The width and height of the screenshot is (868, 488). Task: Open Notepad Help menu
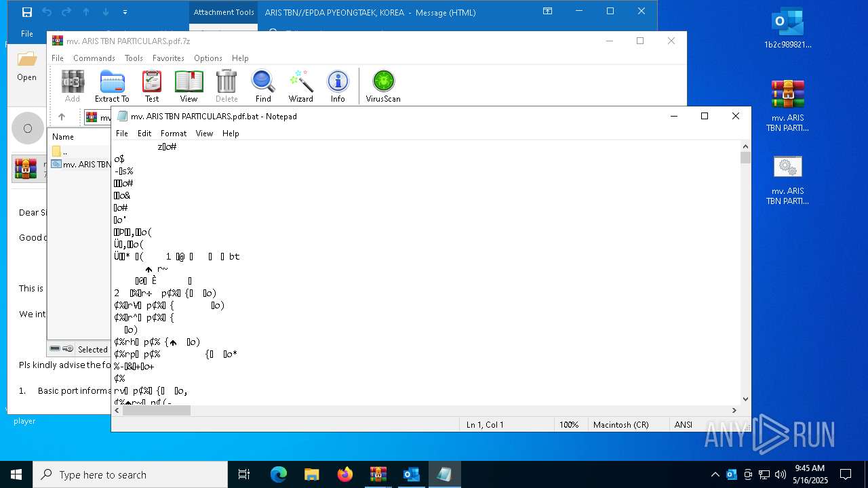(x=231, y=134)
